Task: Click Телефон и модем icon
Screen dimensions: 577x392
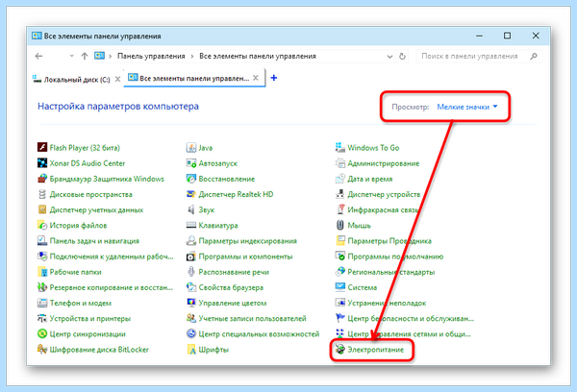Action: point(42,303)
